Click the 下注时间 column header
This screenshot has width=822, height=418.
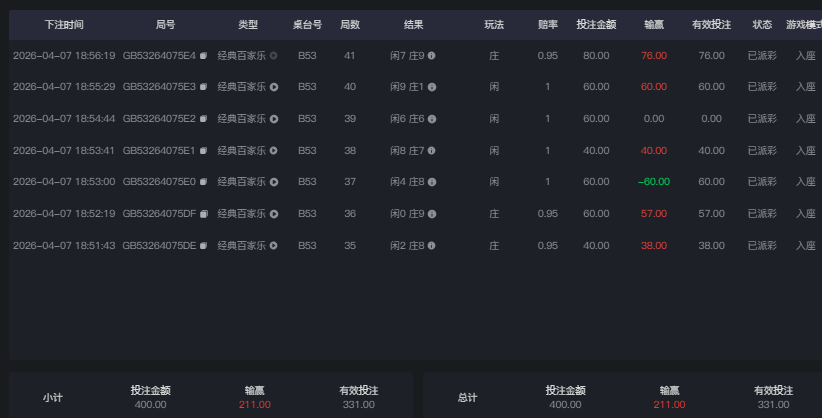[64, 25]
